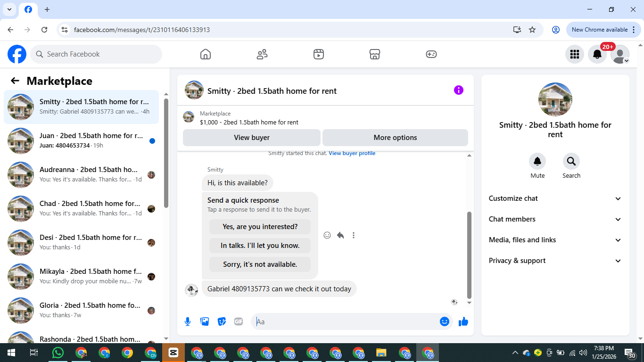The width and height of the screenshot is (644, 362).
Task: Send a thumbs-up like
Action: pyautogui.click(x=463, y=321)
